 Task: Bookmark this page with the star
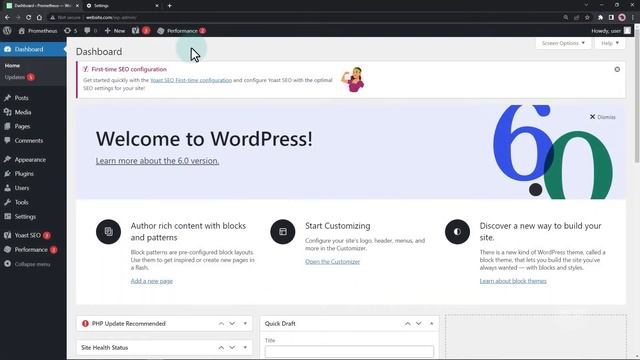coord(587,18)
